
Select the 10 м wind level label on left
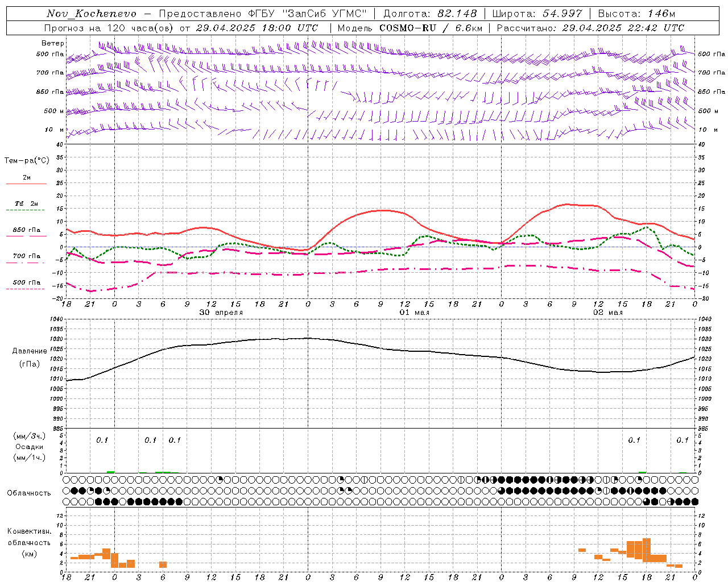(55, 130)
